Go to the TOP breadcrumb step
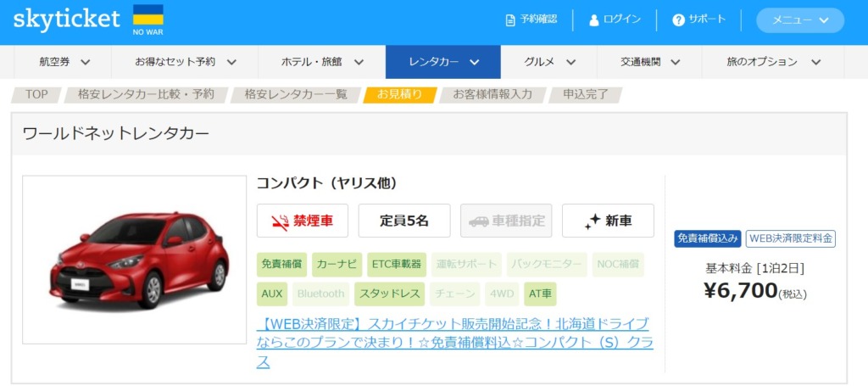The image size is (868, 386). tap(36, 95)
